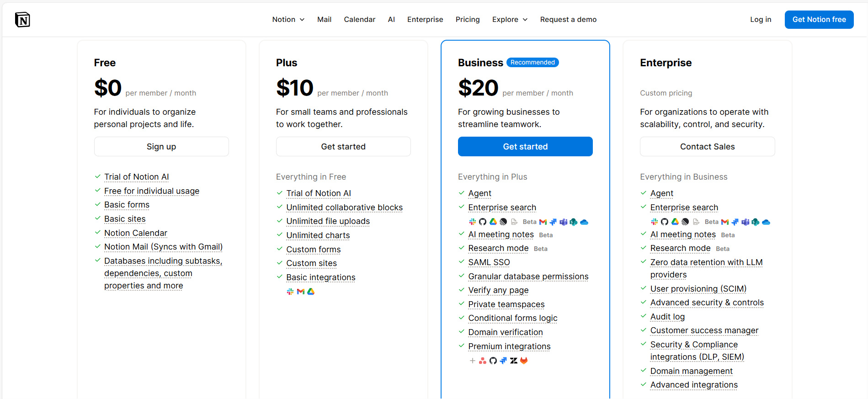The width and height of the screenshot is (868, 399).
Task: Click the Asana icon under Premium integrations
Action: 483,361
